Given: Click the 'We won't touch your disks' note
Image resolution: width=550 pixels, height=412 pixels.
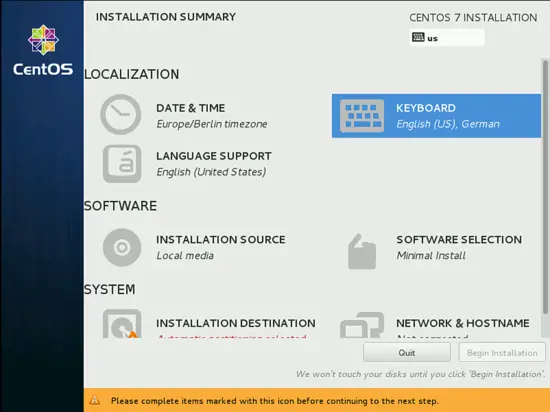Looking at the screenshot, I should pyautogui.click(x=421, y=374).
